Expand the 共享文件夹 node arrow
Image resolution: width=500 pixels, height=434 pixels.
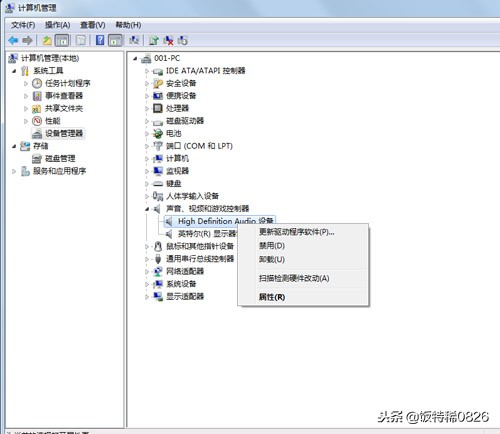26,108
